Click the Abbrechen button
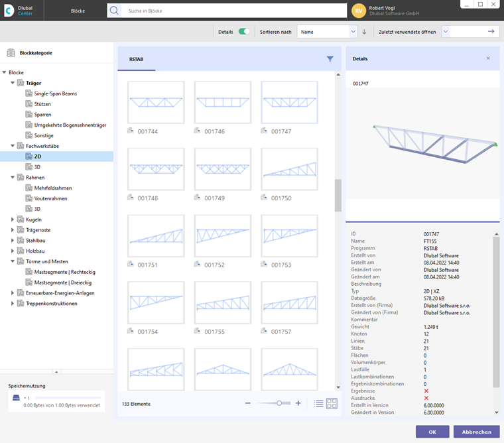Image resolution: width=504 pixels, height=443 pixels. (x=476, y=432)
